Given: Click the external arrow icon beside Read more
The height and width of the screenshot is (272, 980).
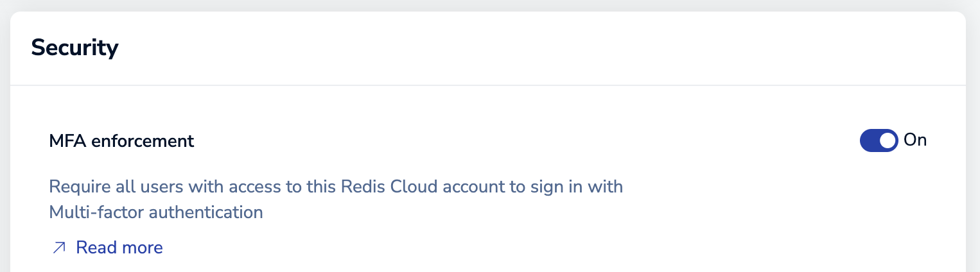Looking at the screenshot, I should (59, 248).
